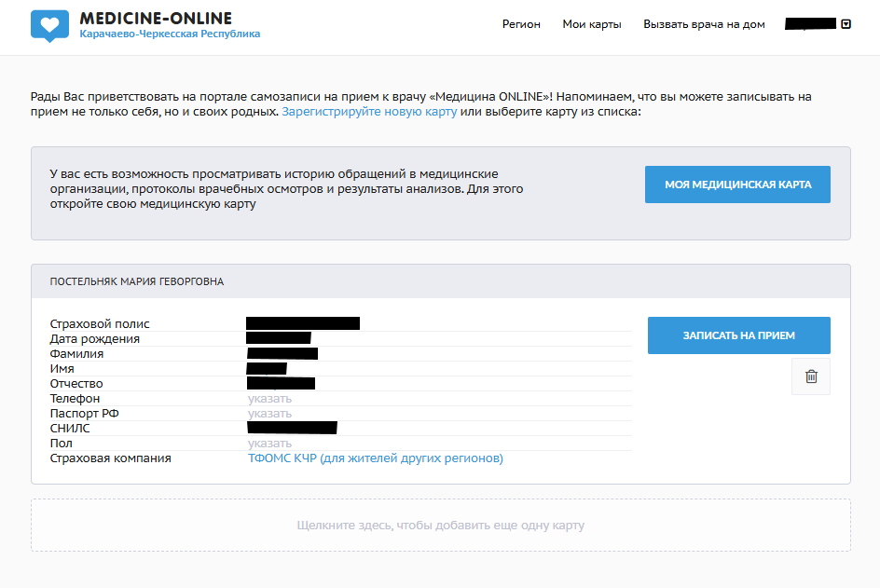Select Вызвать врача на дом
This screenshot has height=588, width=880.
704,24
